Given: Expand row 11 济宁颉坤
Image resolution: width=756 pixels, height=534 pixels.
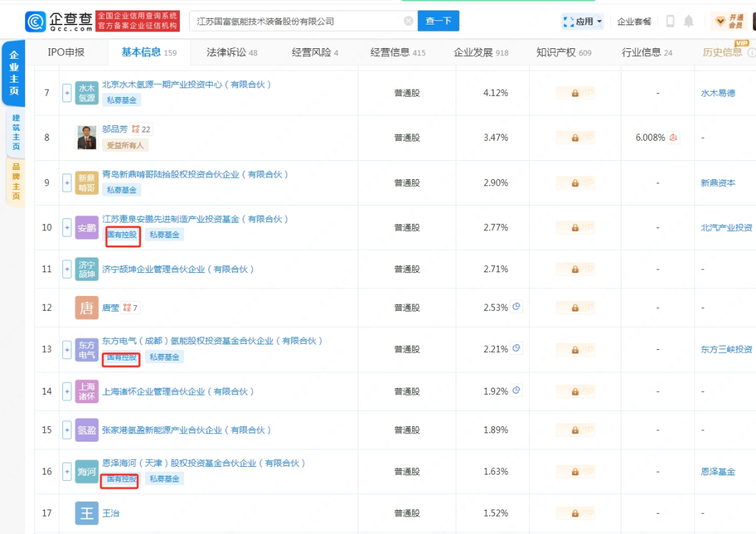Looking at the screenshot, I should point(67,269).
